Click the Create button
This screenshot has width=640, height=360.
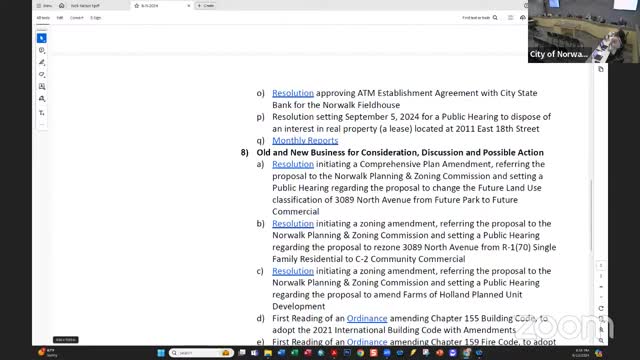click(206, 6)
